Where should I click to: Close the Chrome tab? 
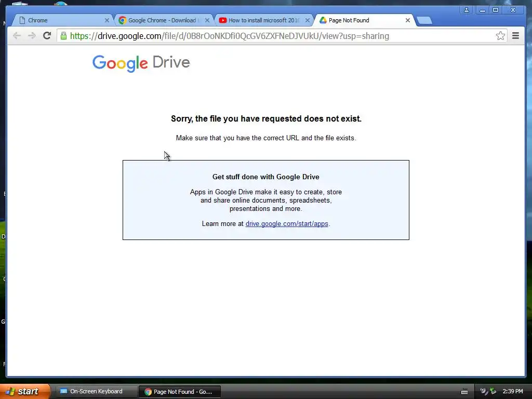click(x=107, y=20)
